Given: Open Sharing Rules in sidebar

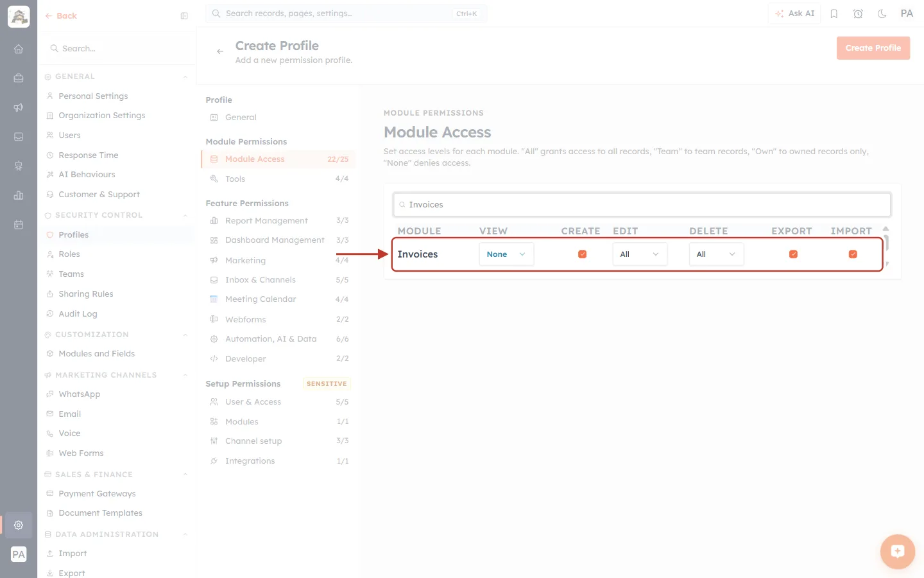Looking at the screenshot, I should [x=86, y=294].
